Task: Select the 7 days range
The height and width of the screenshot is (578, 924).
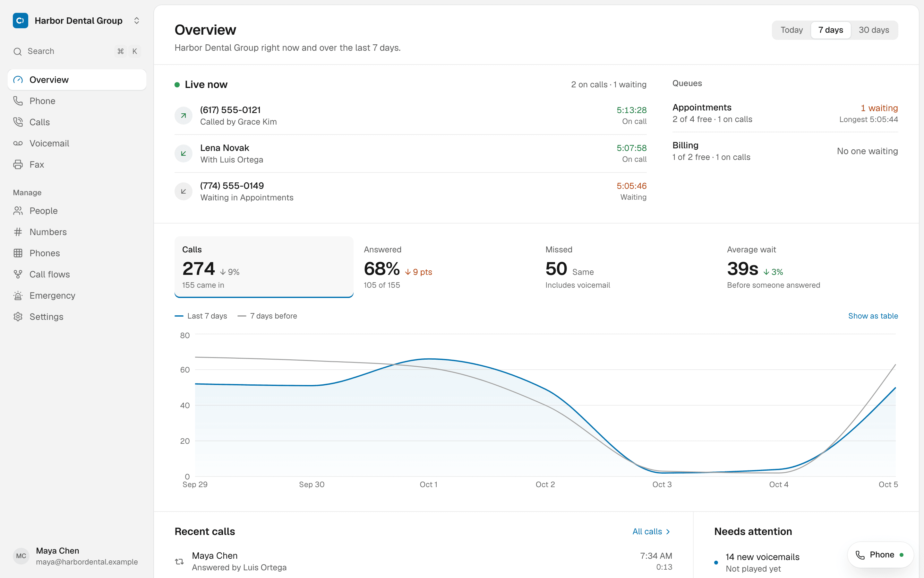Action: tap(830, 30)
